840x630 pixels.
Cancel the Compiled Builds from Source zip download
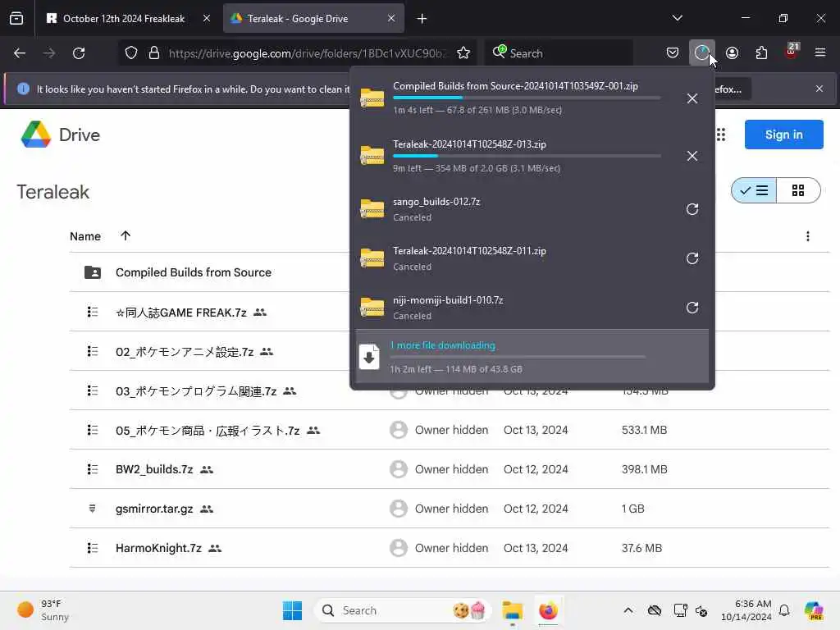pyautogui.click(x=692, y=98)
